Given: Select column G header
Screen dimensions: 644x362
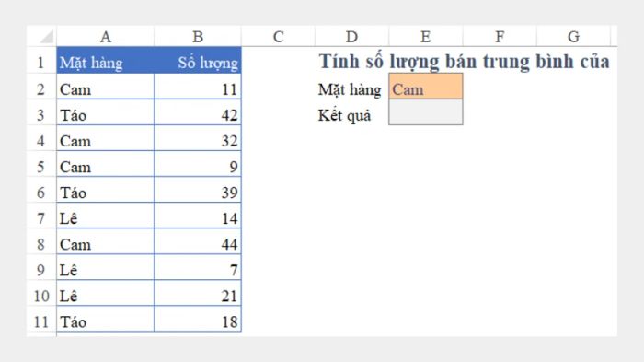Looking at the screenshot, I should click(573, 37).
